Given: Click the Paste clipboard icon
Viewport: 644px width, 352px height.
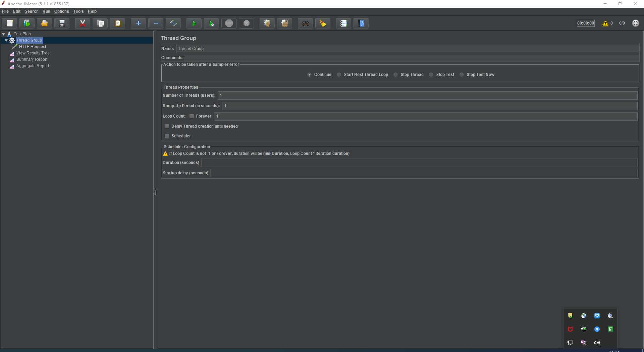Looking at the screenshot, I should 117,23.
